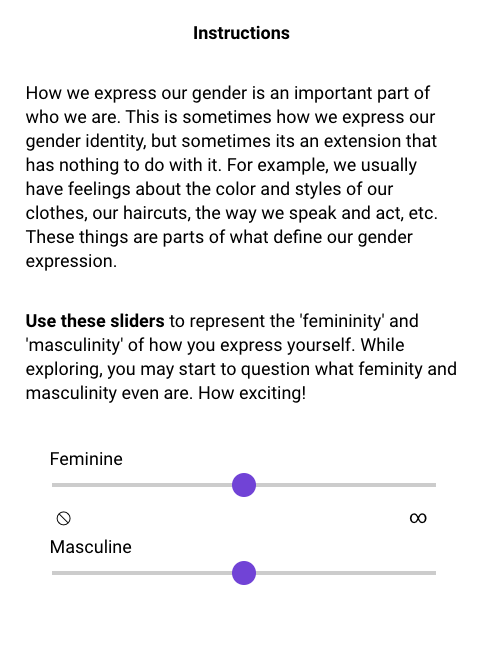Click Feminine slider track toward the none end

point(142,485)
